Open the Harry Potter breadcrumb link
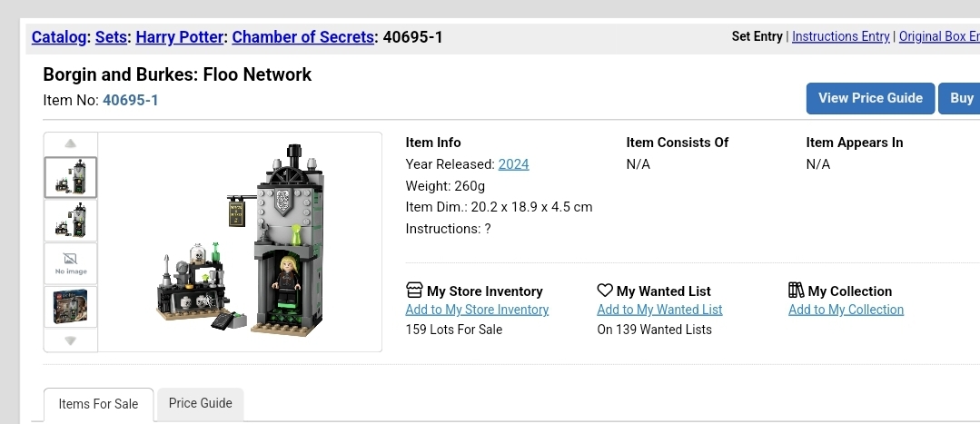The width and height of the screenshot is (980, 424). [179, 37]
